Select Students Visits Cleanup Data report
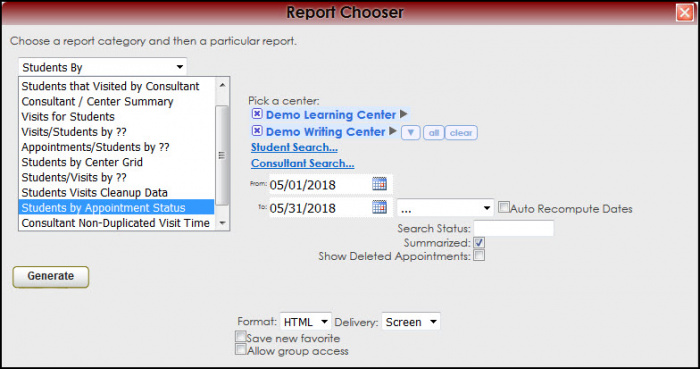The width and height of the screenshot is (700, 369). [x=116, y=192]
